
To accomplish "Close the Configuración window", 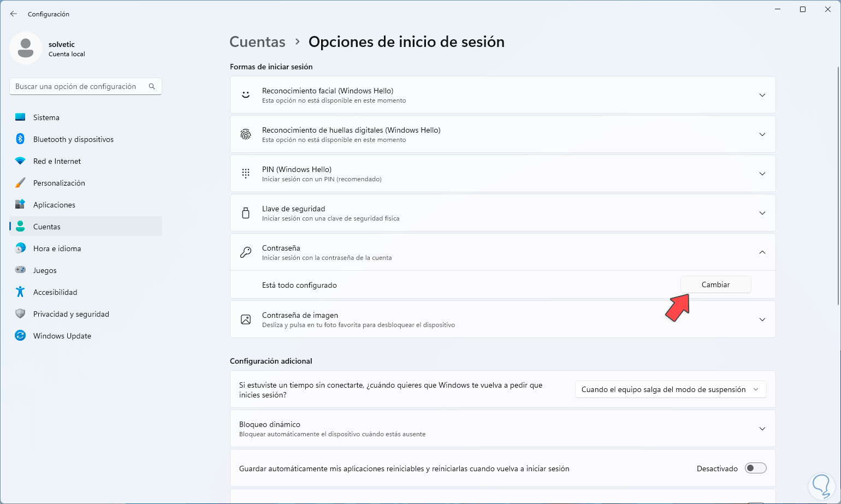I will 828,9.
